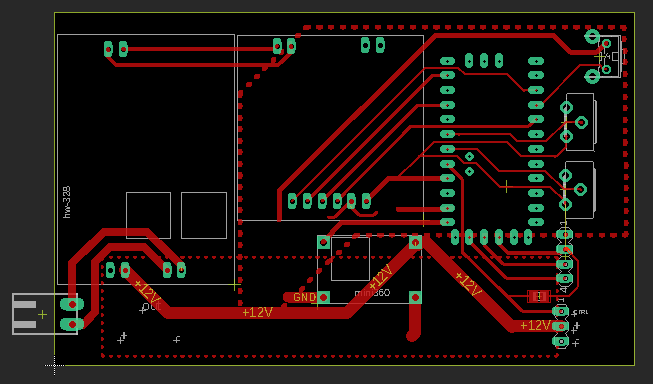Select the bottom pin of the +12V pin header

tap(561, 342)
